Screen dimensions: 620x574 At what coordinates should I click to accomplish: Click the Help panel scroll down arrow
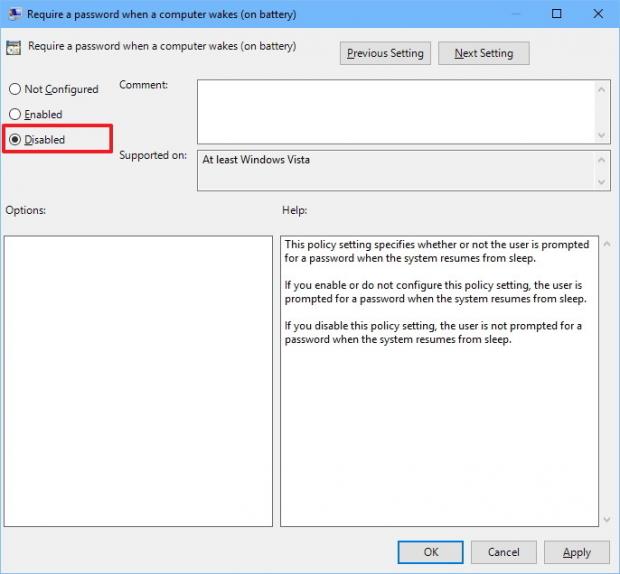point(604,518)
